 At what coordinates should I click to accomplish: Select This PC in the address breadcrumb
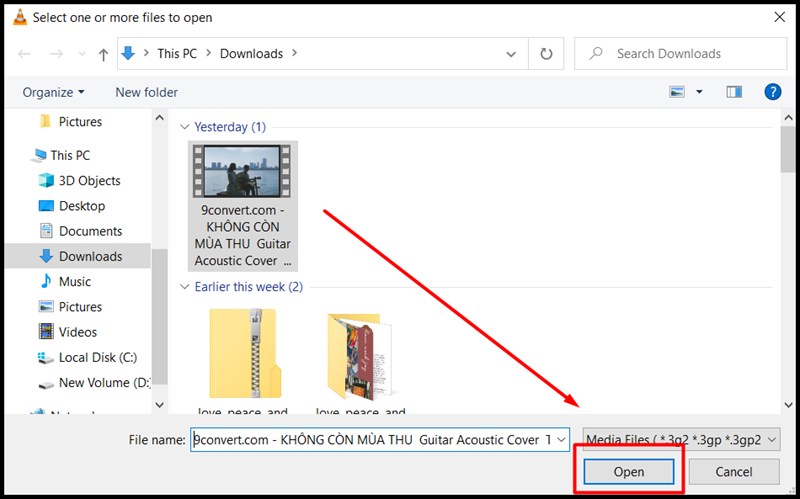coord(177,54)
